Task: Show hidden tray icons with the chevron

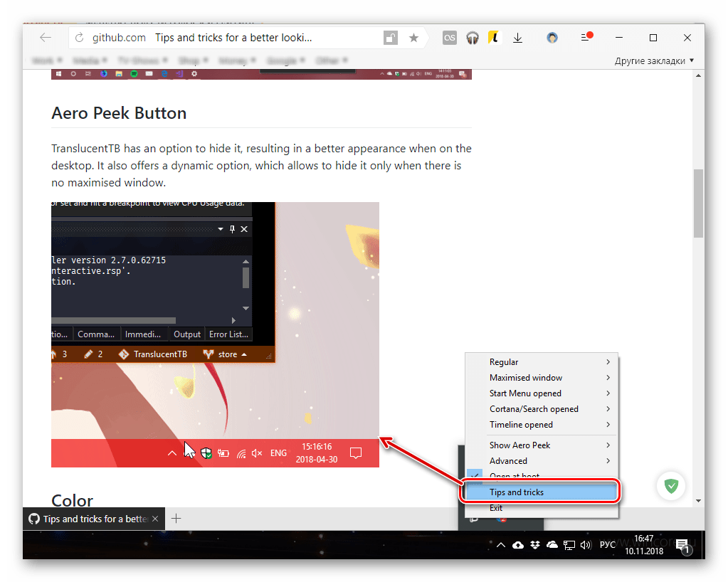Action: coord(501,545)
